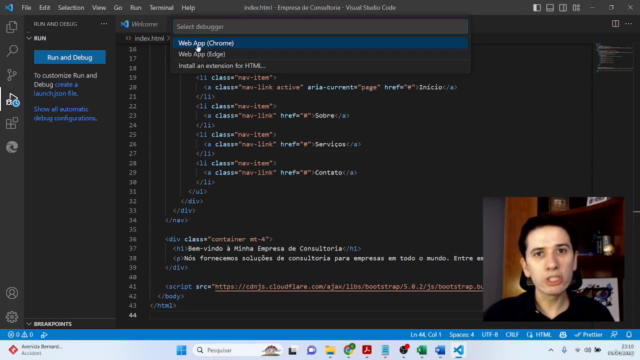640x360 pixels.
Task: Click the Contato link text in code
Action: (328, 173)
